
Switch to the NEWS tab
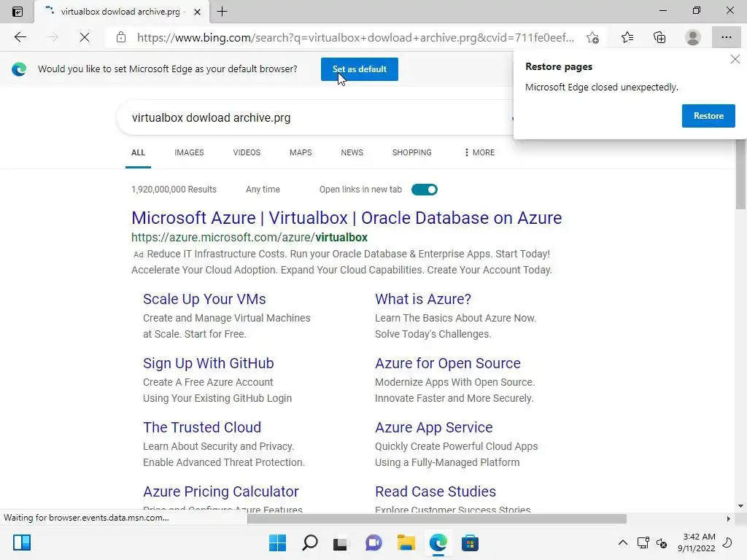[352, 152]
